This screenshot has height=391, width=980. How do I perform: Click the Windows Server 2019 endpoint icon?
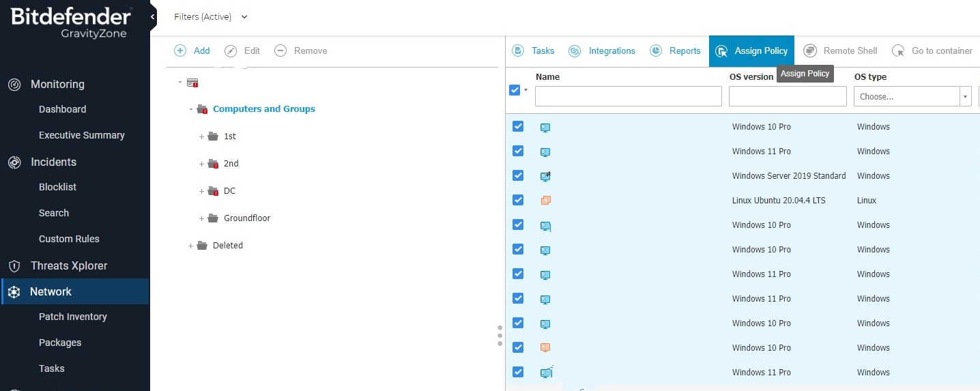click(545, 176)
